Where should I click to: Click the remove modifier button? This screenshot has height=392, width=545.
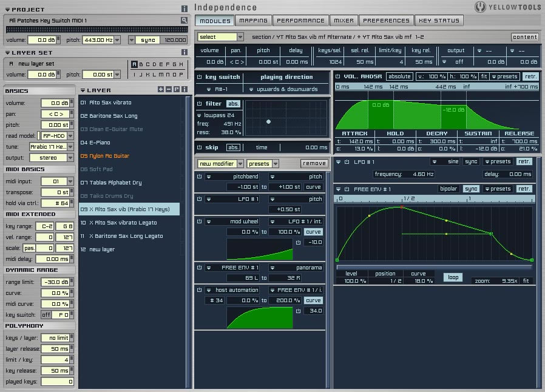(314, 163)
